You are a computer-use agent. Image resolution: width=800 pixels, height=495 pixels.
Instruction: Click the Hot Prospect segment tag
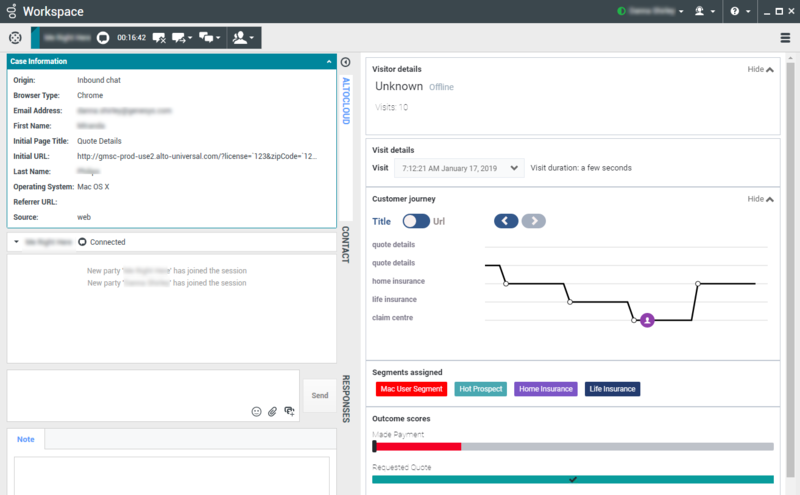coord(481,389)
